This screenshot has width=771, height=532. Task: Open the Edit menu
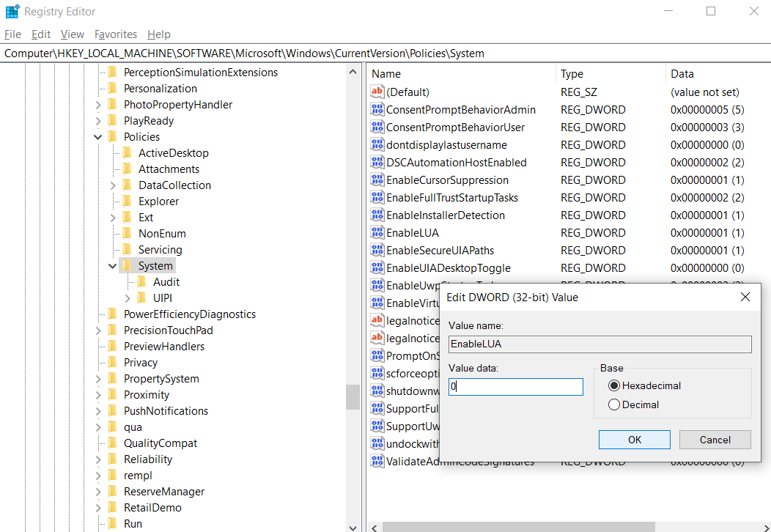pyautogui.click(x=41, y=34)
